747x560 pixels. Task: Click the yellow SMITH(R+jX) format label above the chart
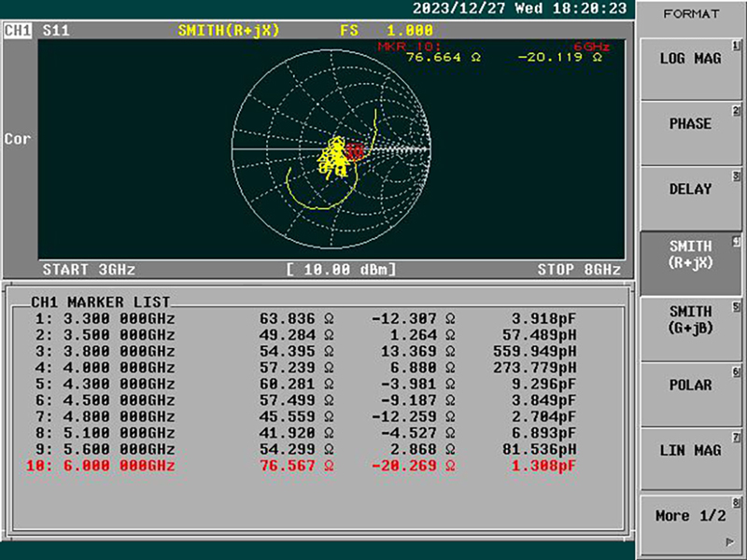coord(229,31)
